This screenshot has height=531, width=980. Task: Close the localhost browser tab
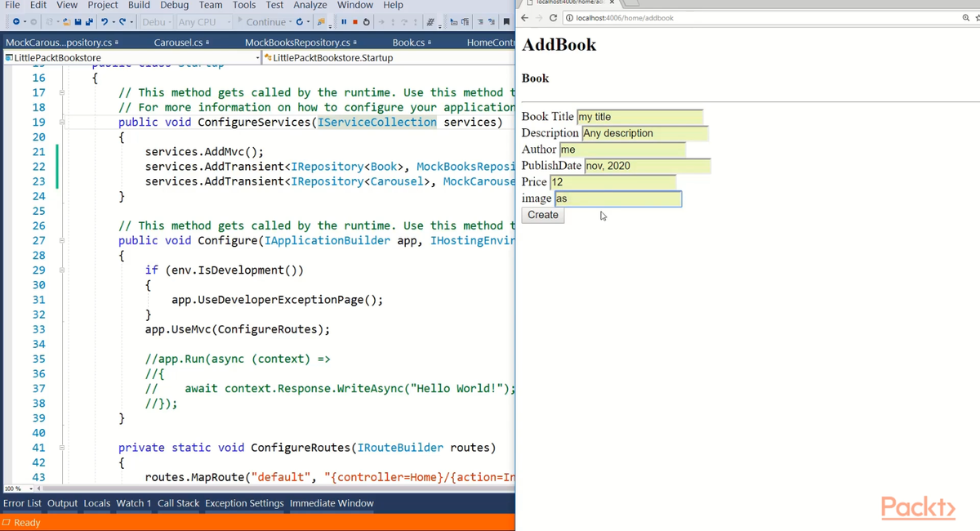tap(612, 3)
